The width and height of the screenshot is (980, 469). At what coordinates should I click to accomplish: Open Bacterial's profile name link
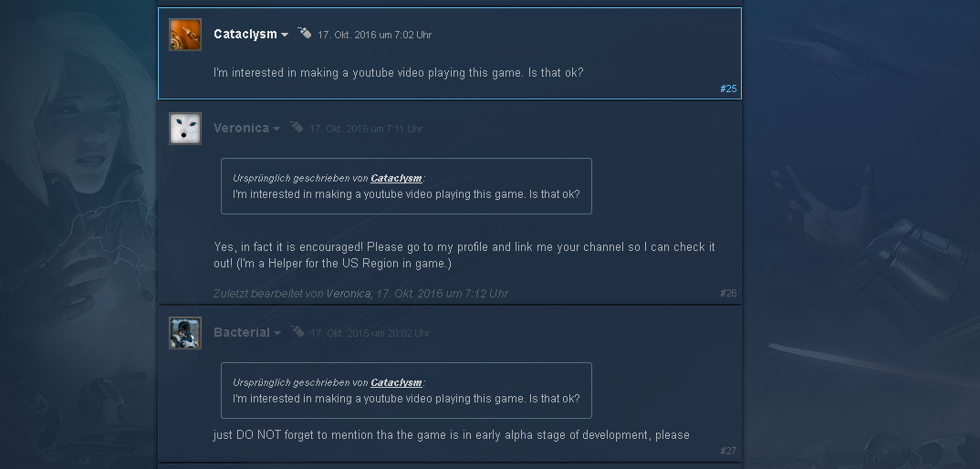(241, 333)
